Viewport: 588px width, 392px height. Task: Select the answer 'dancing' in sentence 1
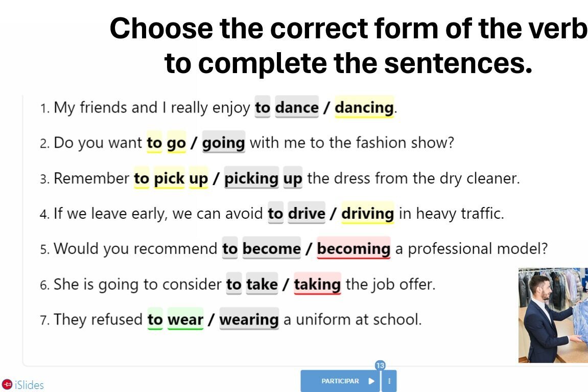[x=364, y=107]
